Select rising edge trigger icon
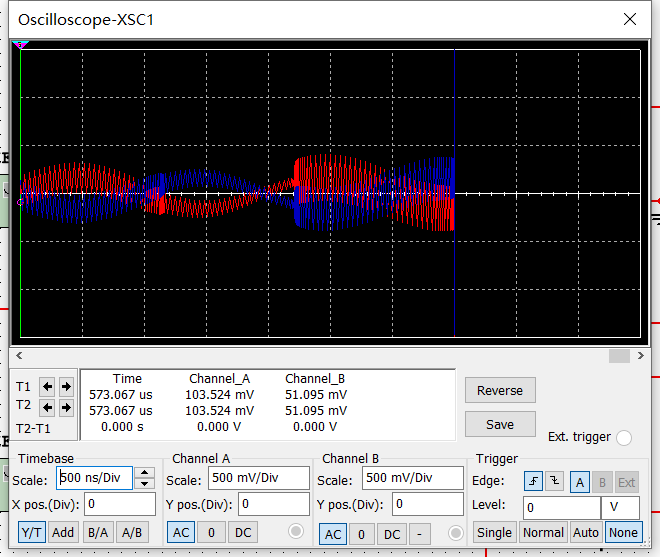 (x=535, y=482)
